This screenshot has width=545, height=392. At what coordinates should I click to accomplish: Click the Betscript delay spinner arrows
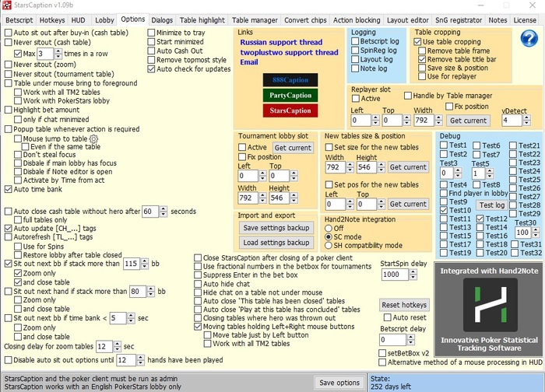click(x=411, y=340)
